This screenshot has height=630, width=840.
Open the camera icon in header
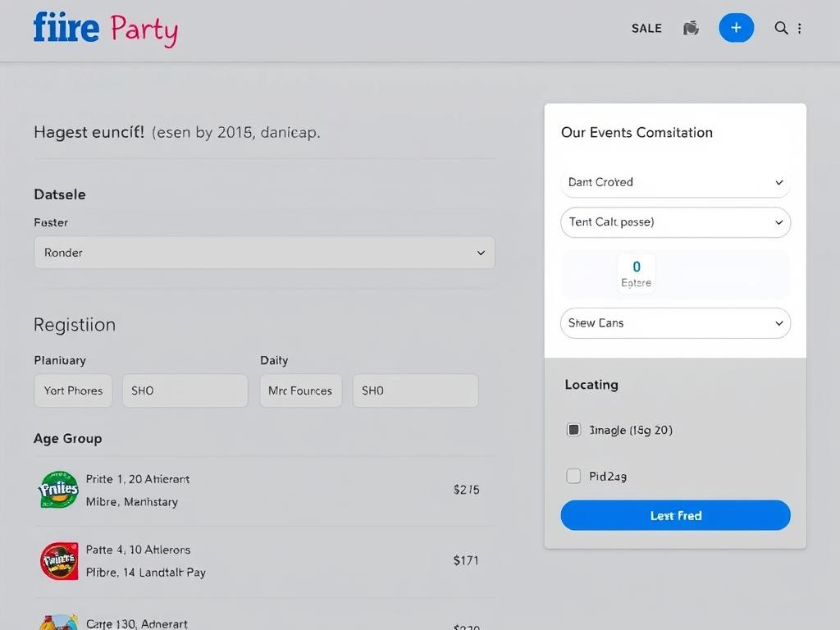(x=691, y=28)
